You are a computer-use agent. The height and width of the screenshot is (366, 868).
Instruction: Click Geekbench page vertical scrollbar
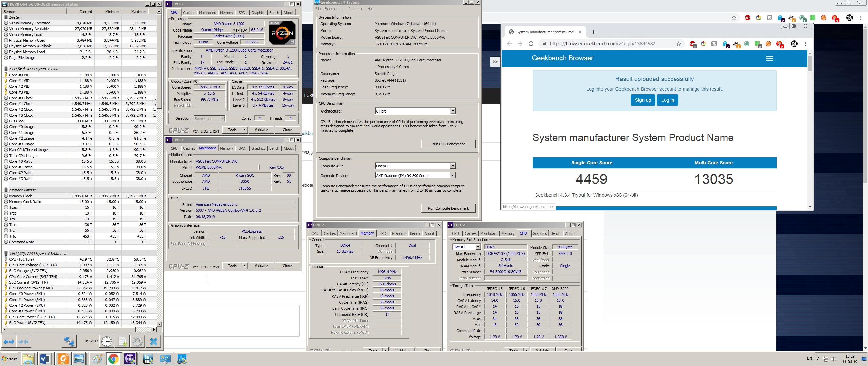(x=810, y=129)
